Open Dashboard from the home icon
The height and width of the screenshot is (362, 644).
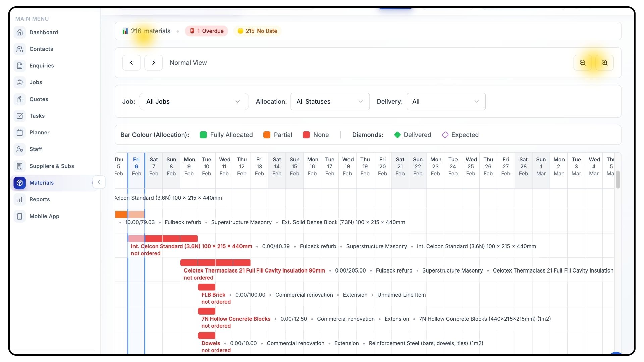pos(20,32)
